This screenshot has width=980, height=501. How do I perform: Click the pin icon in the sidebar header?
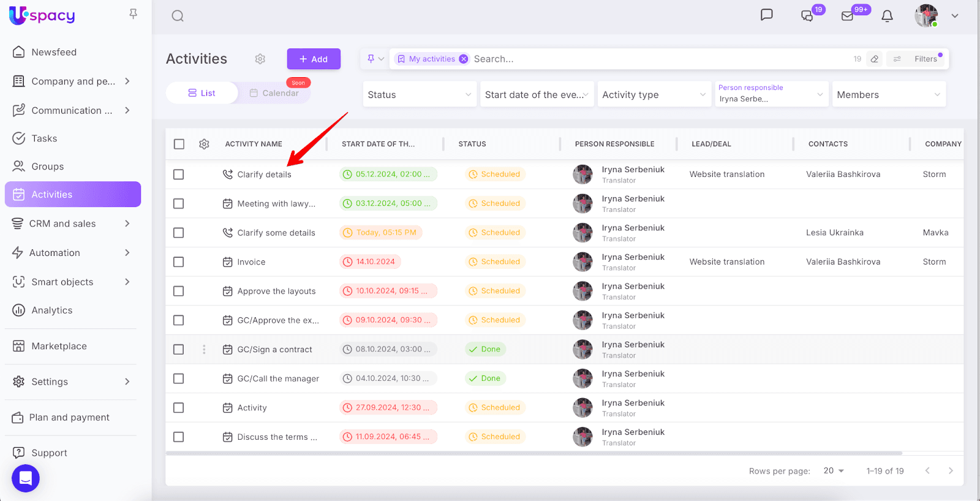pyautogui.click(x=133, y=13)
